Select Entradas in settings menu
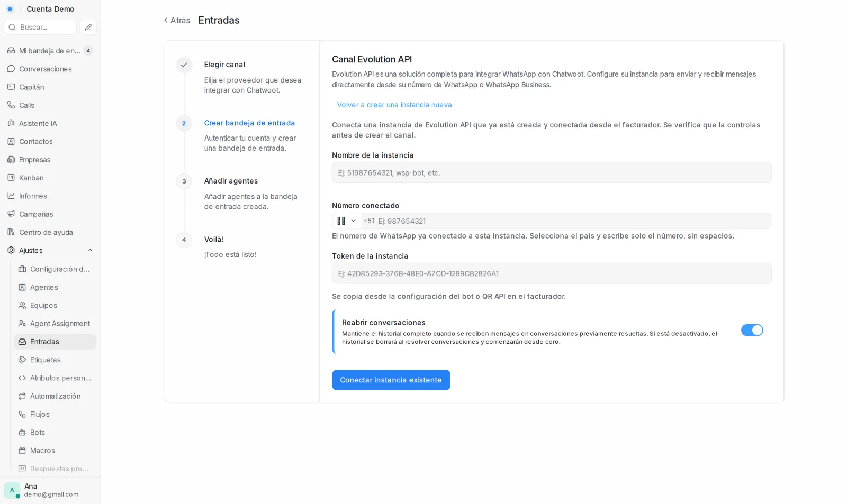The image size is (847, 504). [x=55, y=342]
